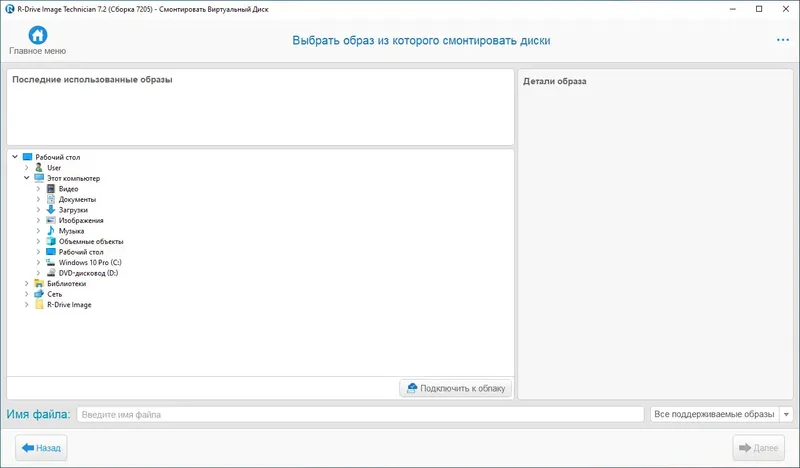Close the R-Drive Image window
Image resolution: width=800 pixels, height=468 pixels.
pyautogui.click(x=786, y=9)
